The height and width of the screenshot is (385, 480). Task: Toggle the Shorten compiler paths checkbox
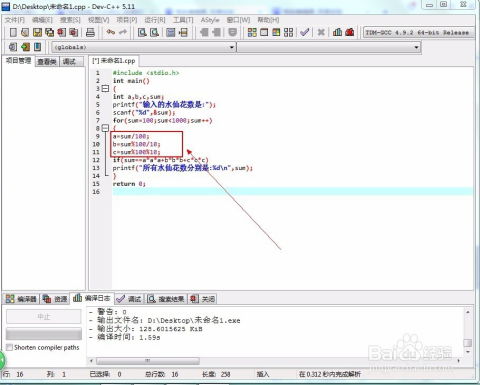[9, 347]
